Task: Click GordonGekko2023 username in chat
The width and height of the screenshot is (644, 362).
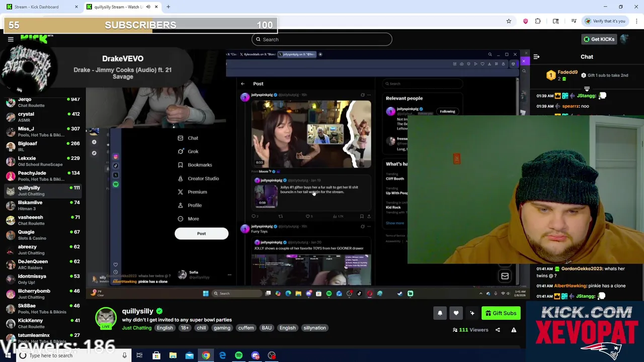Action: pos(582,269)
